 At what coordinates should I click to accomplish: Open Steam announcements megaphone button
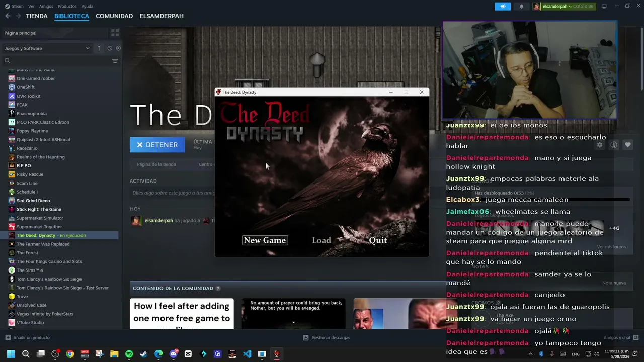click(x=502, y=6)
